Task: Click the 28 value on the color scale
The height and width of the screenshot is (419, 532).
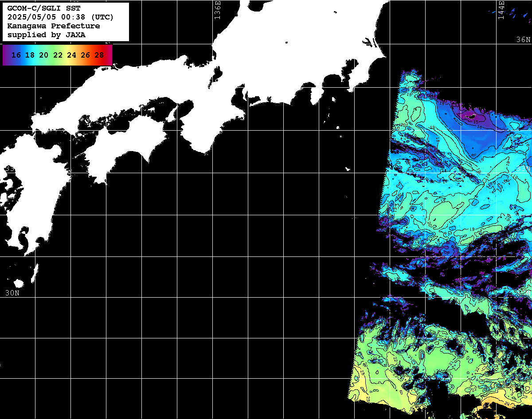Action: 99,55
